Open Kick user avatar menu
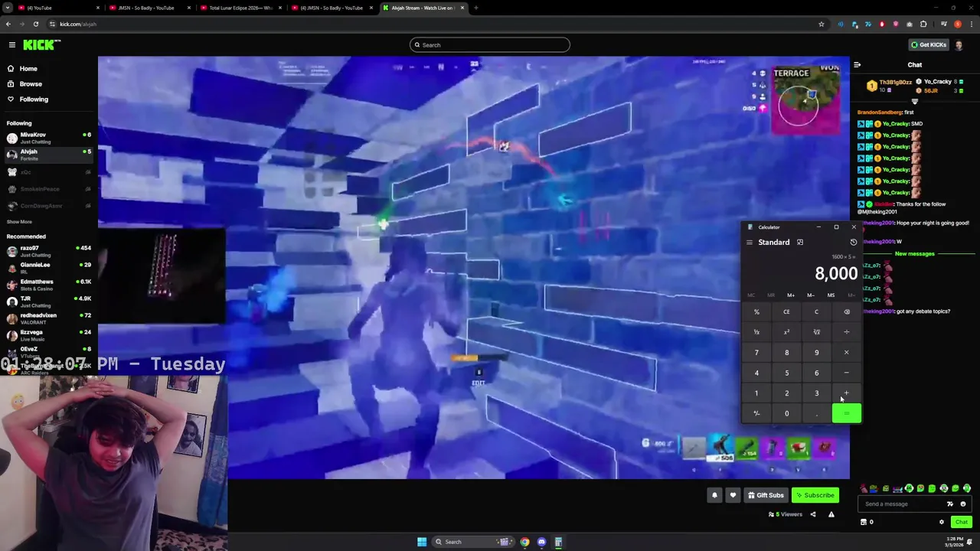 coord(959,44)
